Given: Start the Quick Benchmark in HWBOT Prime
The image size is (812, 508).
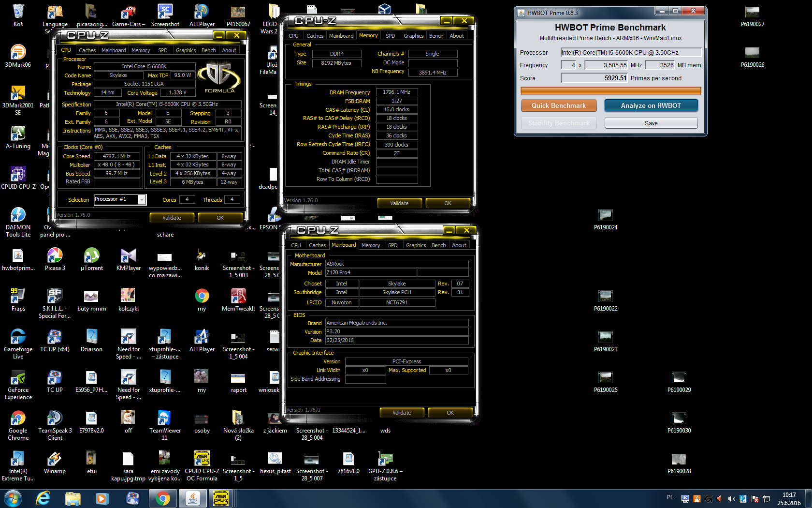Looking at the screenshot, I should pos(559,105).
